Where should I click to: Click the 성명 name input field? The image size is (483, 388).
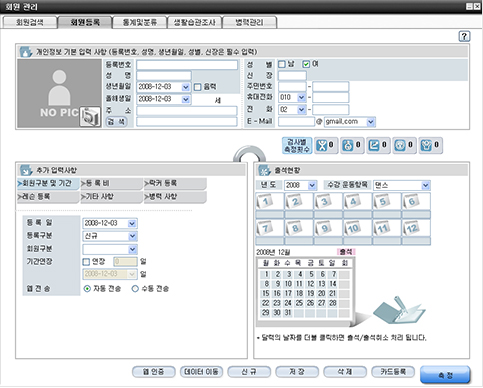click(164, 76)
